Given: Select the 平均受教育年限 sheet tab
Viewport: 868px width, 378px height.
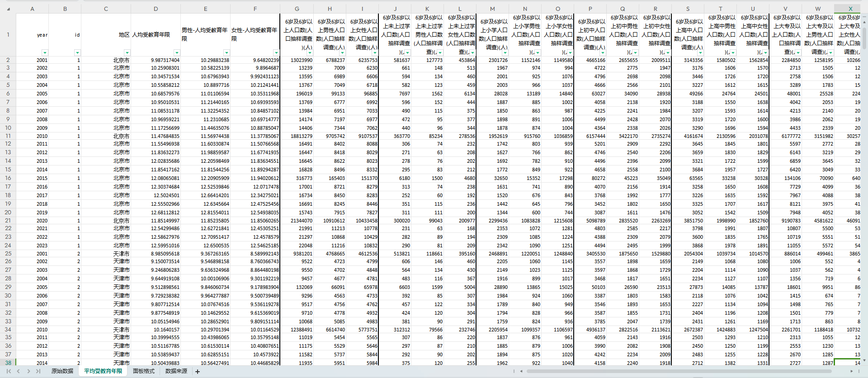Looking at the screenshot, I should click(103, 371).
